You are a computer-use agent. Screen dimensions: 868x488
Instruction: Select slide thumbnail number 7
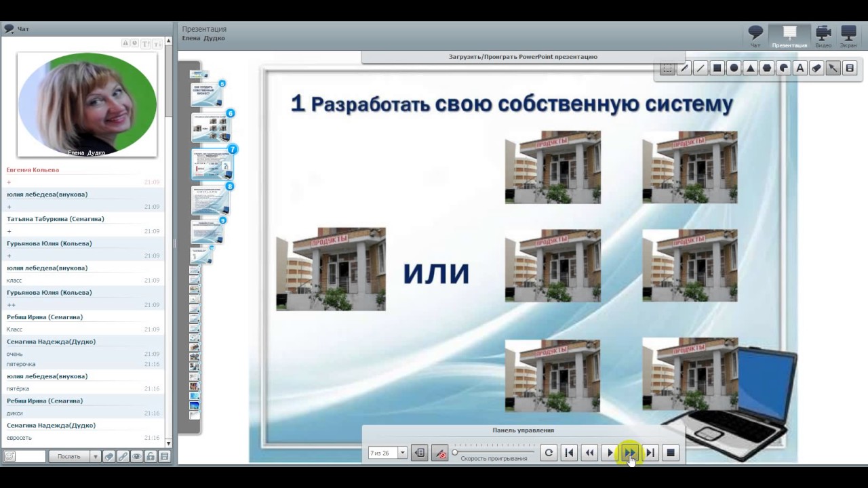pyautogui.click(x=213, y=163)
